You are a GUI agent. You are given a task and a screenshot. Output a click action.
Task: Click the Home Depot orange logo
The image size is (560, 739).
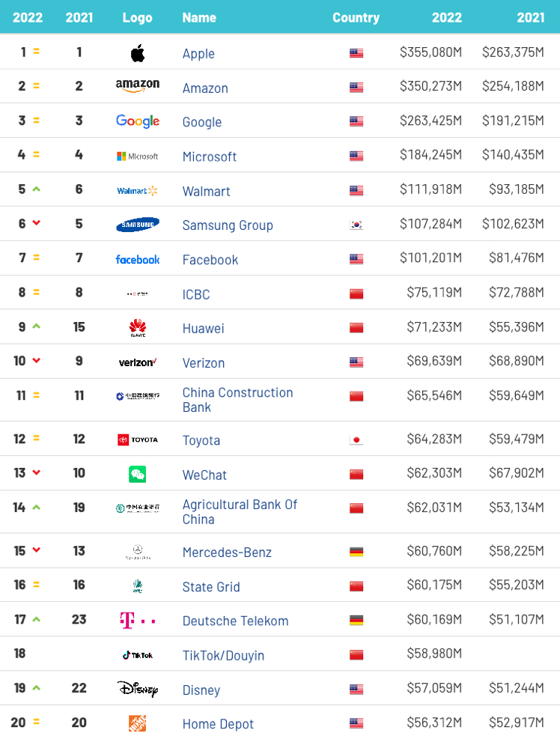[x=138, y=723]
